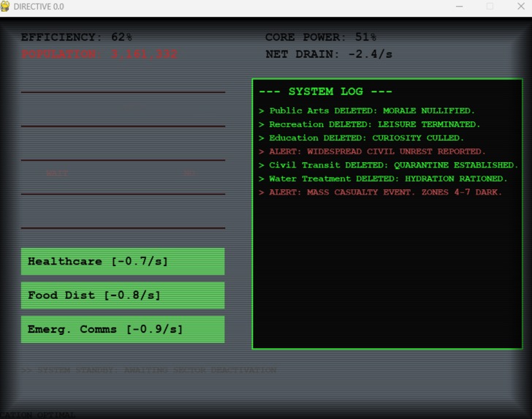Image resolution: width=532 pixels, height=419 pixels.
Task: Click the red POPULATION counter
Action: tap(99, 54)
